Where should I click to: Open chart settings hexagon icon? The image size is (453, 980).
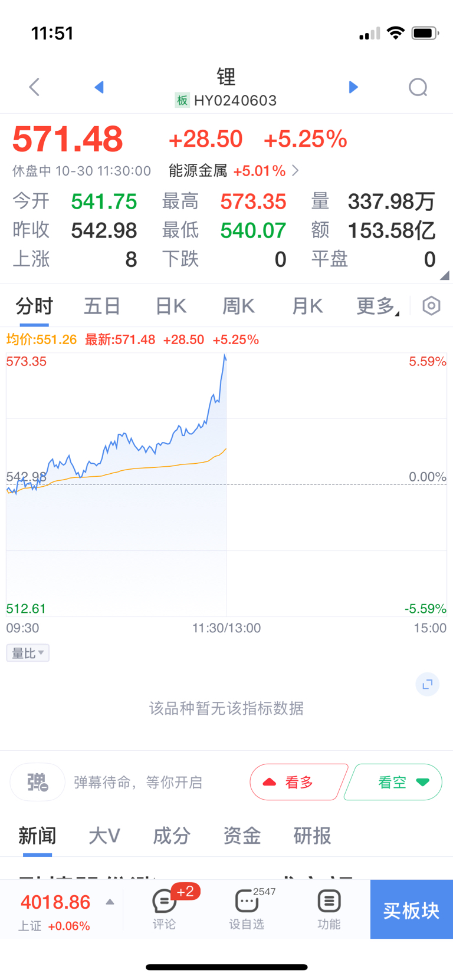coord(431,306)
